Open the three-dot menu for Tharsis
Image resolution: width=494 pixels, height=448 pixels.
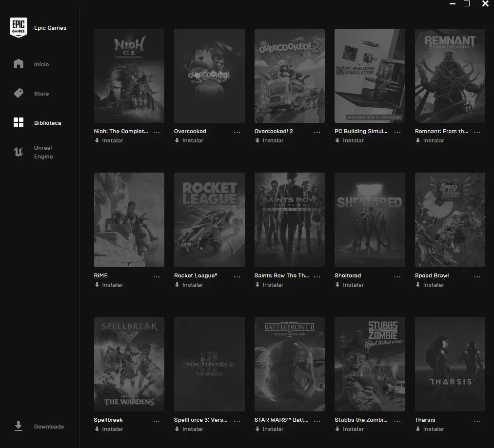pyautogui.click(x=477, y=421)
